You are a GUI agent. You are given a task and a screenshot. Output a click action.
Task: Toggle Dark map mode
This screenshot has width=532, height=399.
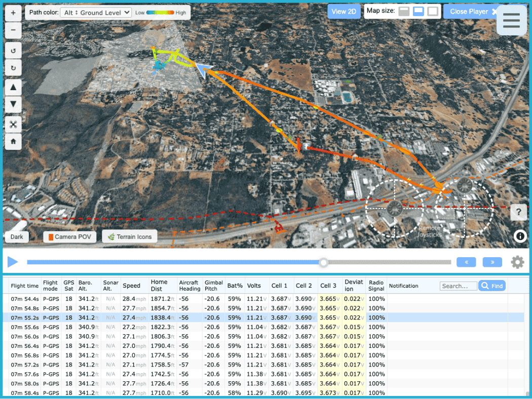click(17, 236)
